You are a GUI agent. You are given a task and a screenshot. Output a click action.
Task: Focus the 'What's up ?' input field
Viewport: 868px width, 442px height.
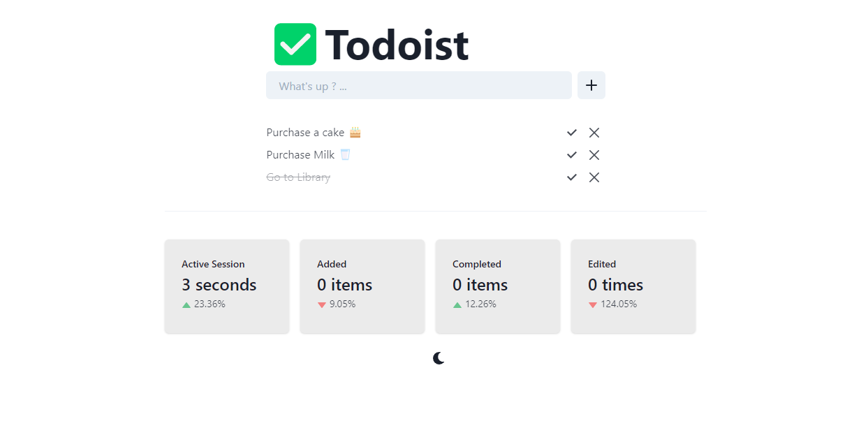(419, 85)
